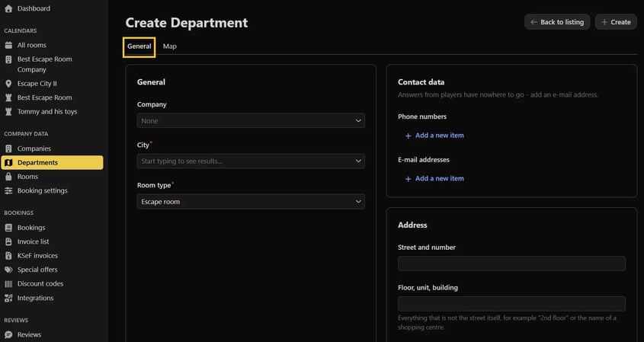Go to Rooms page
This screenshot has width=644, height=342.
(x=27, y=177)
